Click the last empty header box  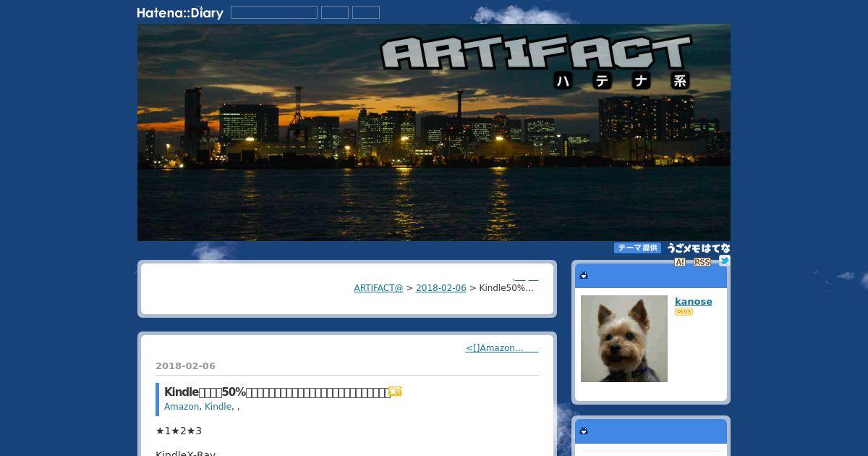coord(366,12)
